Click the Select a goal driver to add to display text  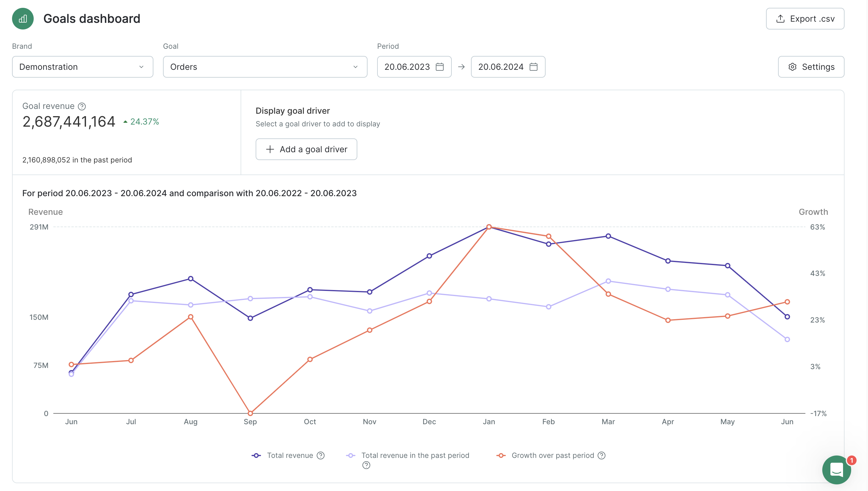tap(318, 124)
